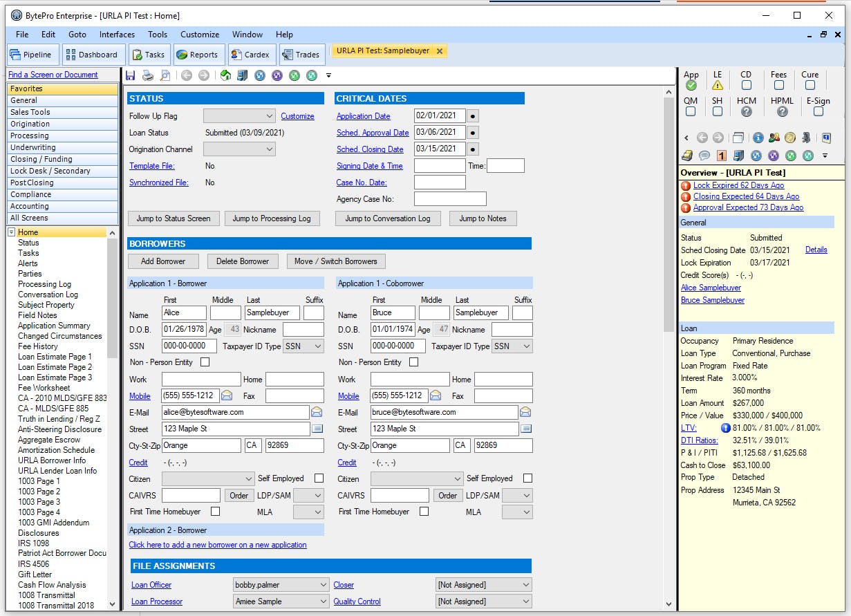Click calendar picker next to Application Date
This screenshot has width=851, height=616.
473,116
